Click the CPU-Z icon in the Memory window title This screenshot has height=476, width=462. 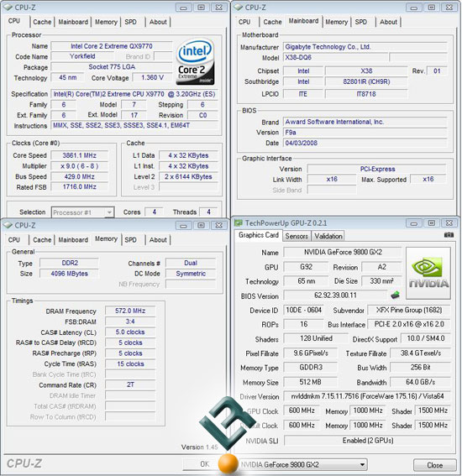(8, 225)
